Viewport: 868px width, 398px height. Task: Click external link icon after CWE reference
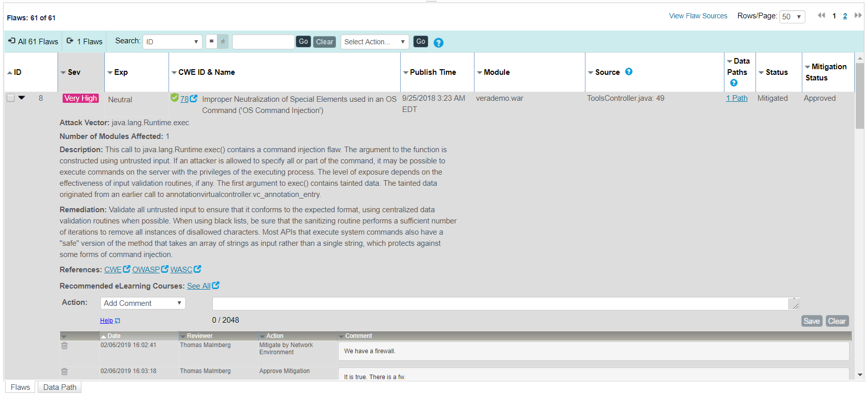[127, 269]
